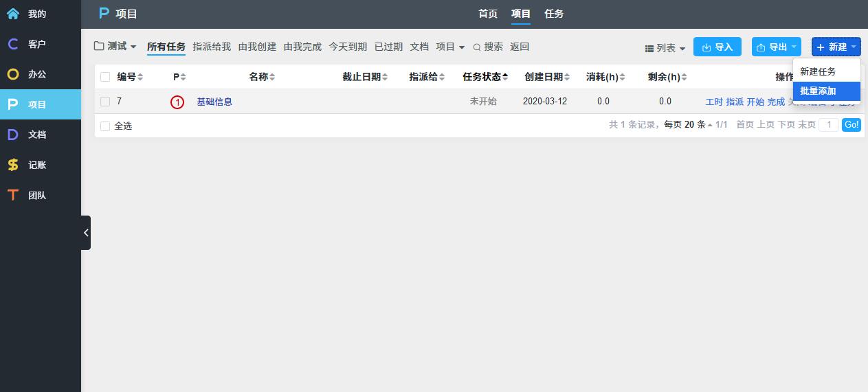Viewport: 868px width, 392px height.
Task: Click the page number input field
Action: (x=829, y=125)
